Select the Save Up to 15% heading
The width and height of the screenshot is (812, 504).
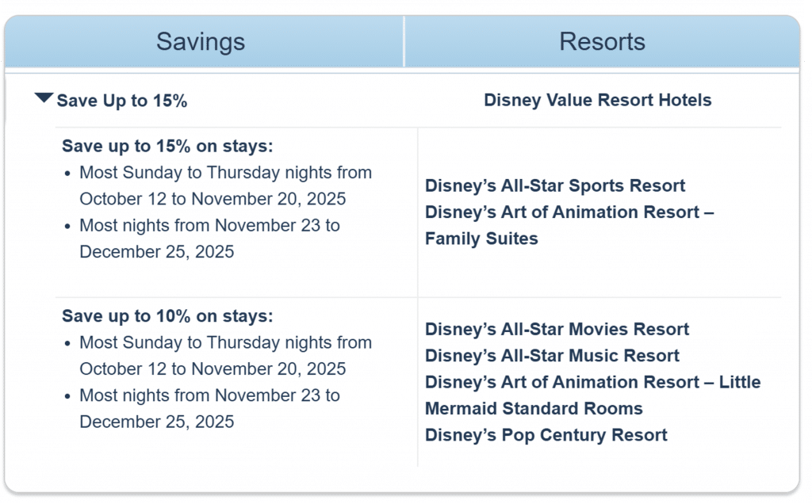click(121, 101)
